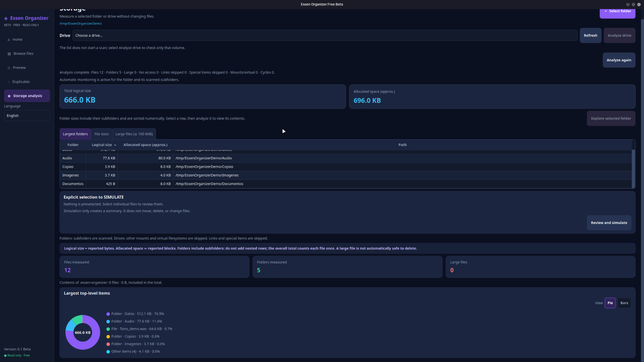Viewport: 644px width, 362px height.
Task: Switch to the Largest folders tab
Action: 75,134
